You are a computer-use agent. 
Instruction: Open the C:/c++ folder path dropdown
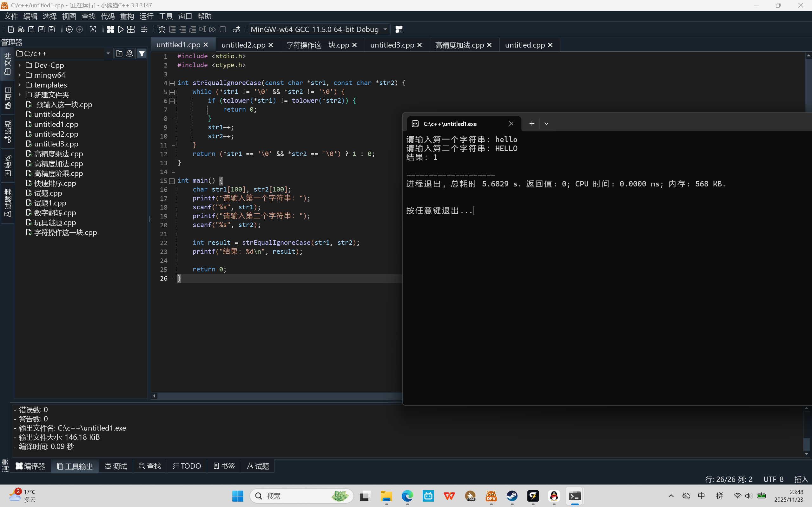tap(108, 54)
